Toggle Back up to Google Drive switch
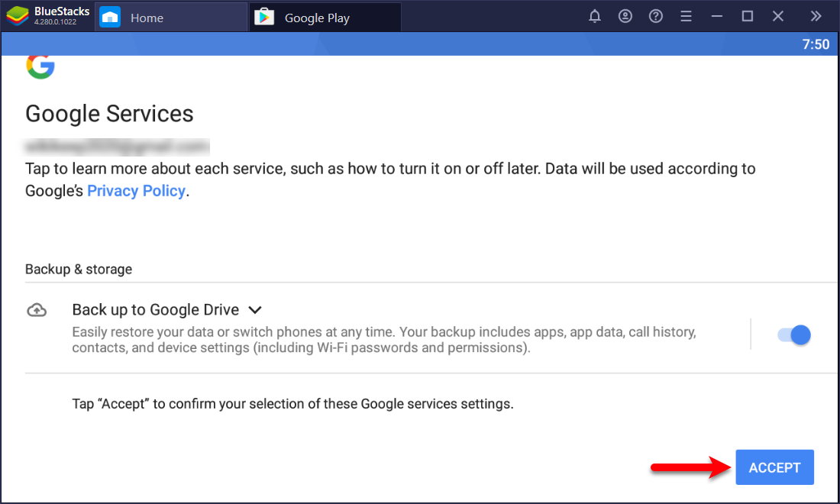The image size is (840, 504). [794, 335]
